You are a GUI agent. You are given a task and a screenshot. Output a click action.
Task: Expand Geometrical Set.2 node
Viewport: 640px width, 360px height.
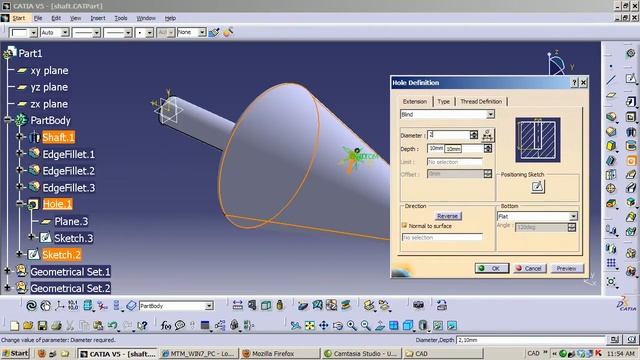[x=7, y=288]
